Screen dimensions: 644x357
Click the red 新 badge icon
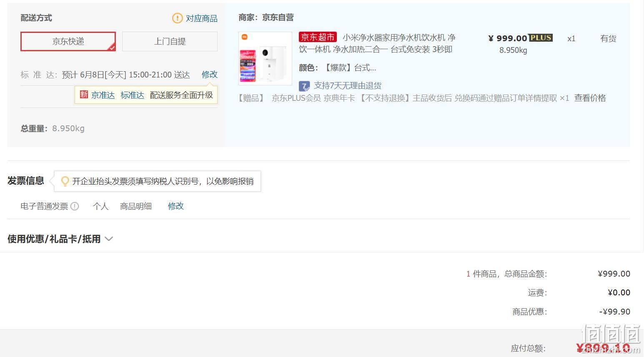click(84, 95)
